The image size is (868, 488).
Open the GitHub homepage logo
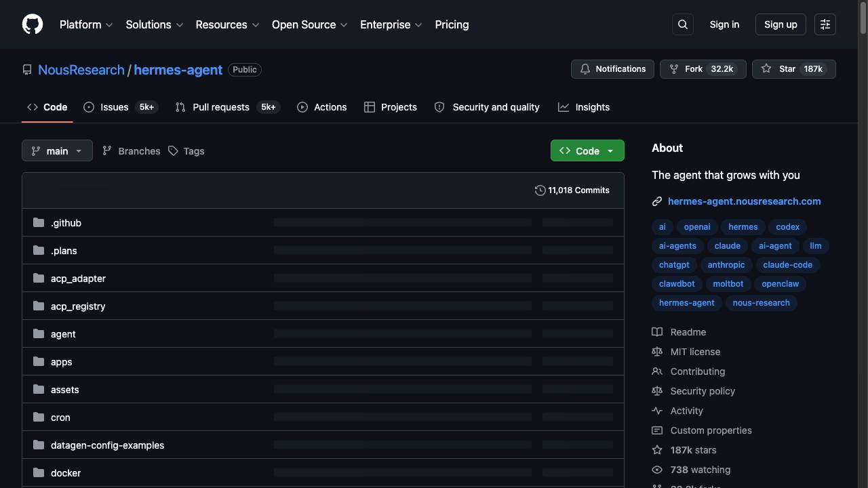[x=33, y=24]
